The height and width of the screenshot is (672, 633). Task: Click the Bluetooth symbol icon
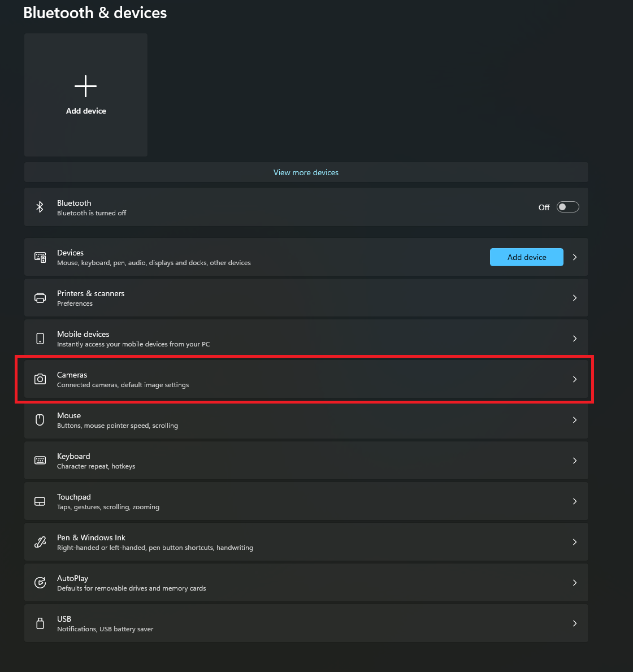coord(40,207)
